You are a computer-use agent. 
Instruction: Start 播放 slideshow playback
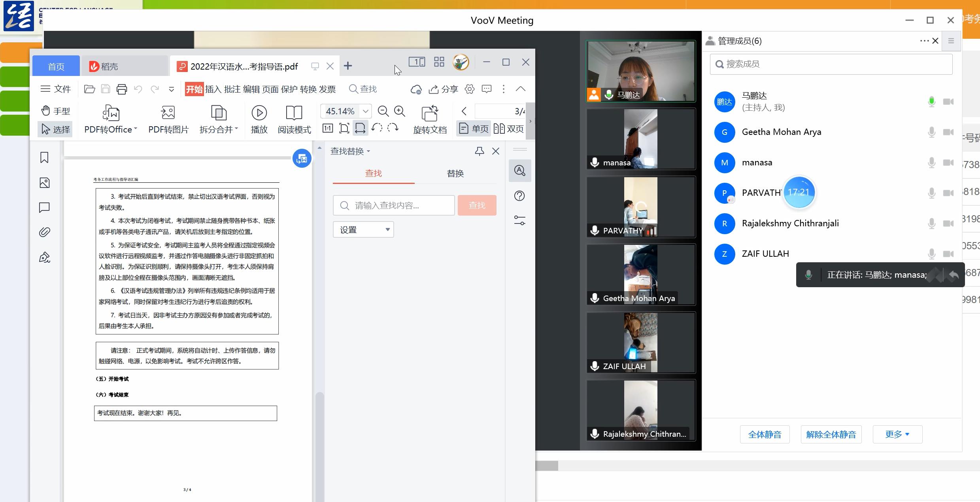[259, 119]
